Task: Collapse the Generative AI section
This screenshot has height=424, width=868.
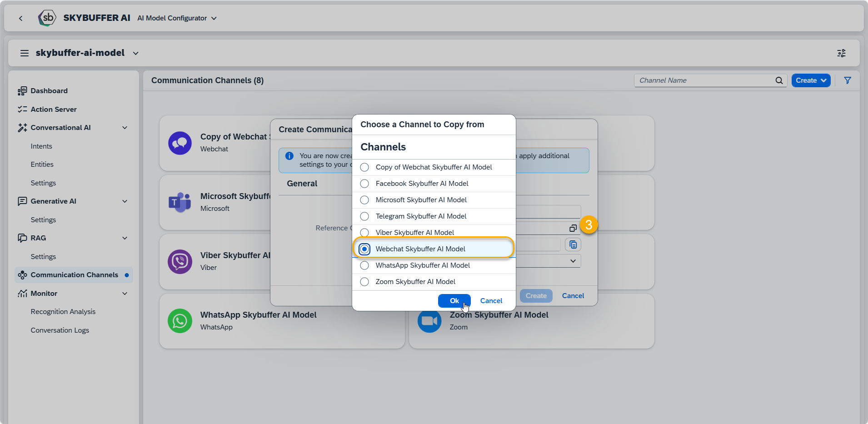Action: pos(125,201)
